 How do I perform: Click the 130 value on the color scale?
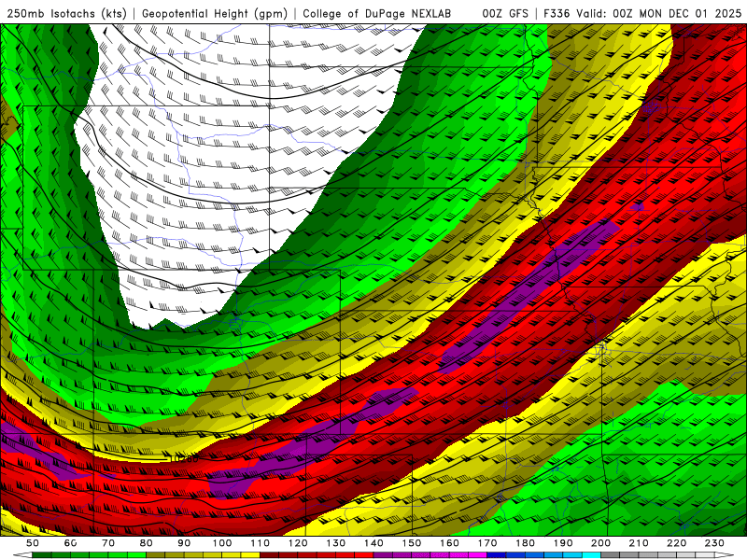335,543
